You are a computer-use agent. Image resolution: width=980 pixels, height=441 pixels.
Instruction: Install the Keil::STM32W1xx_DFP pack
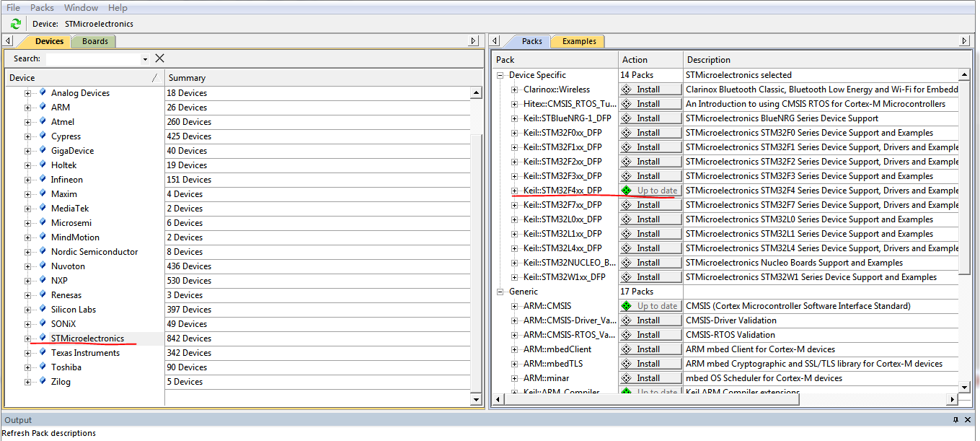(x=650, y=277)
